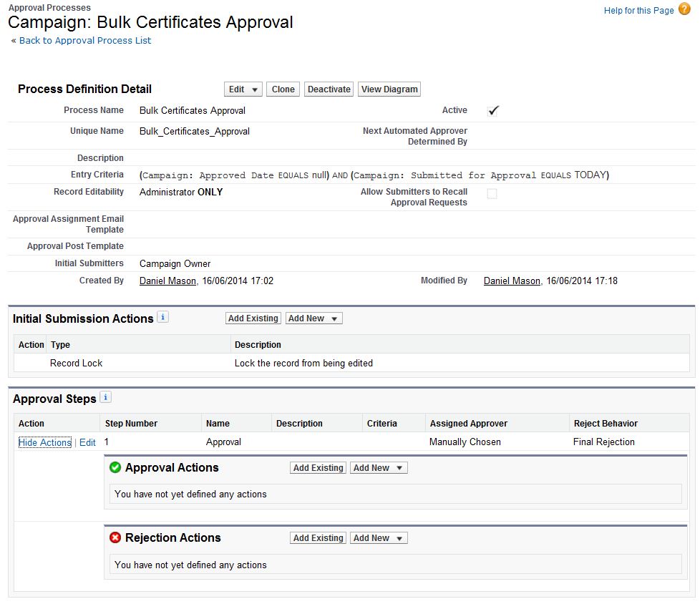Screen dimensions: 700x604
Task: Click Add Existing under Initial Submission Actions
Action: (253, 318)
